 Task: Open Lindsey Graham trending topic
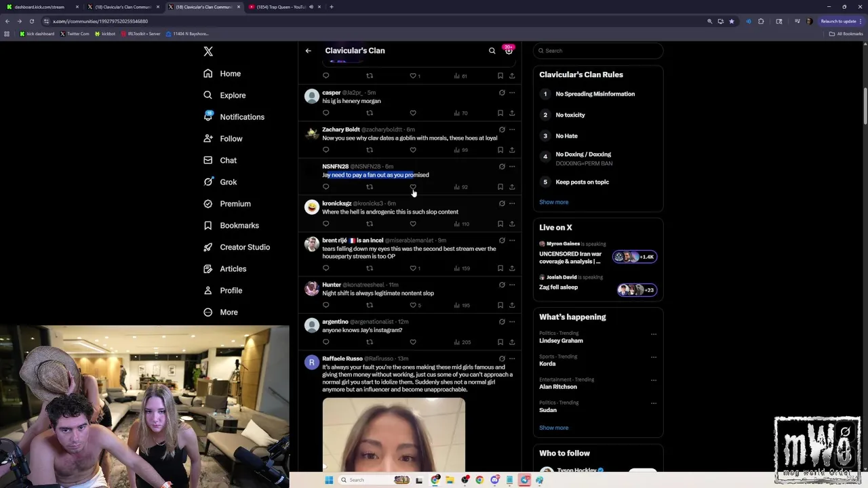[561, 341]
